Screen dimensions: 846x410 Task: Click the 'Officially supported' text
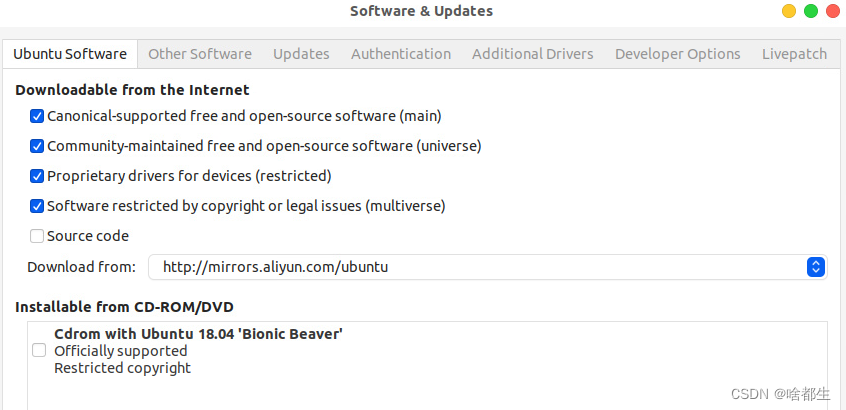[x=120, y=351]
